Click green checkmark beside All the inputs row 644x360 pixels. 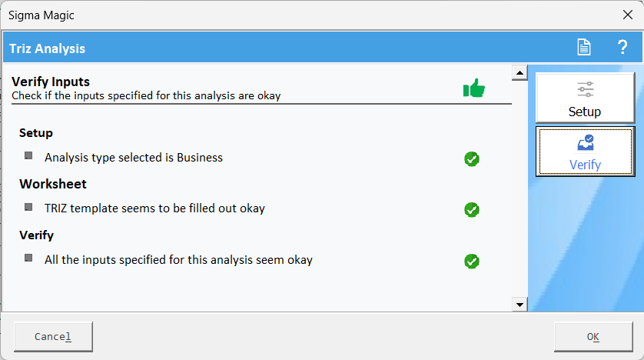pos(472,261)
